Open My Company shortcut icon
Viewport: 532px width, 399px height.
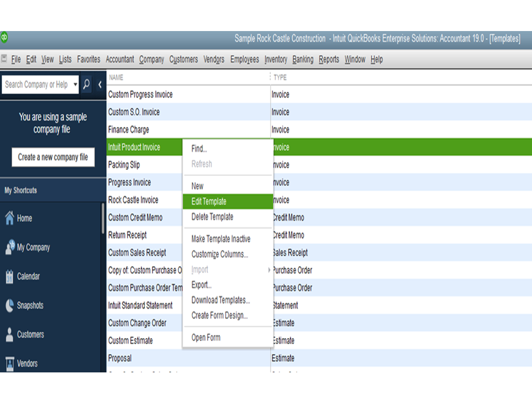[10, 247]
